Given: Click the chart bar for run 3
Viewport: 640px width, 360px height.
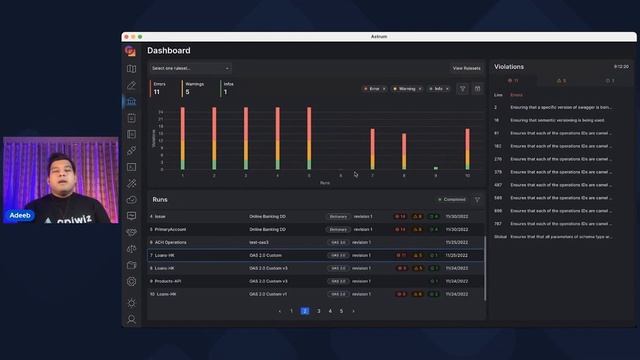Looking at the screenshot, I should click(246, 138).
